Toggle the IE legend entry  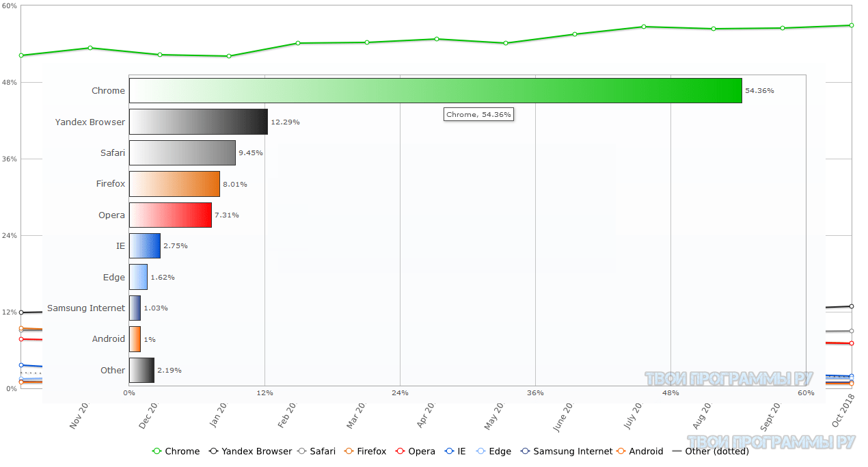[x=455, y=451]
